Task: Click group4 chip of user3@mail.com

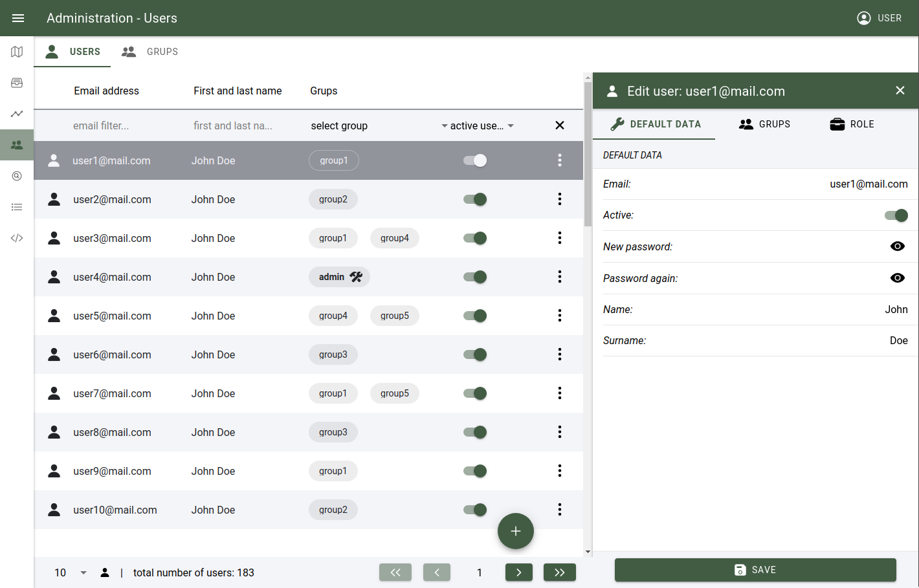Action: 395,238
